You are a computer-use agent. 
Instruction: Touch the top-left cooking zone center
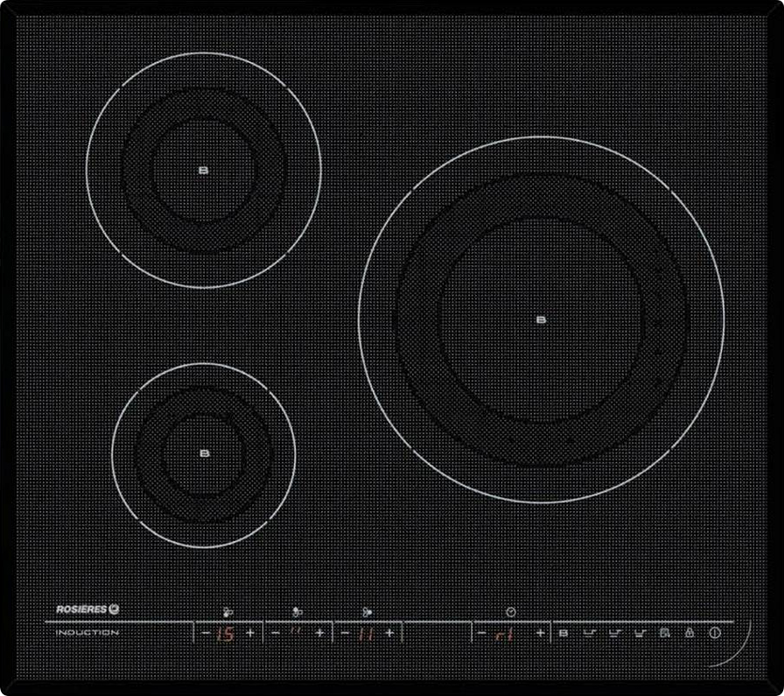tap(204, 170)
